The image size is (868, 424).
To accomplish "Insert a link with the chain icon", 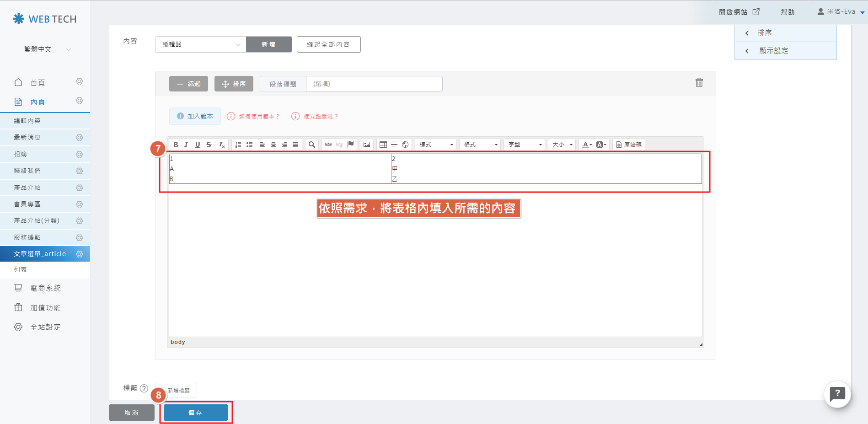I will (328, 145).
